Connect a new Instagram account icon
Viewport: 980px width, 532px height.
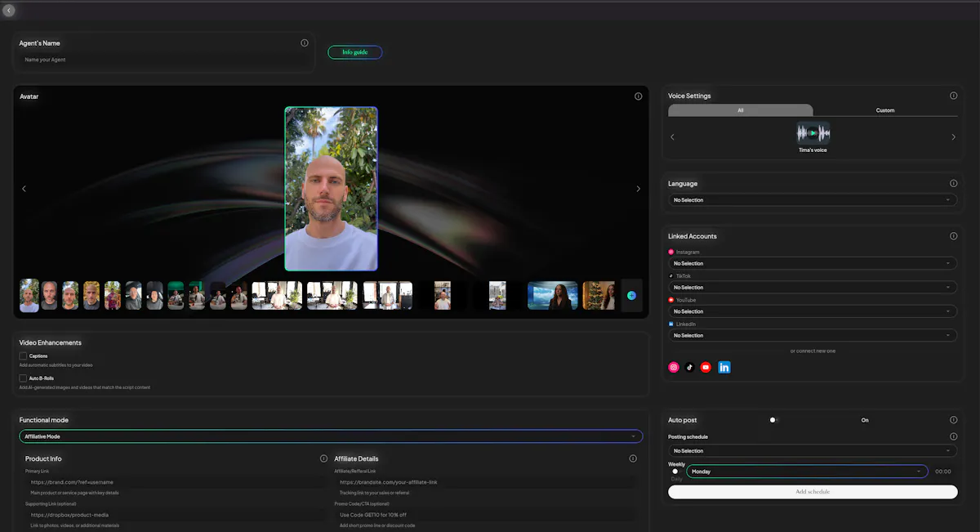(x=674, y=367)
